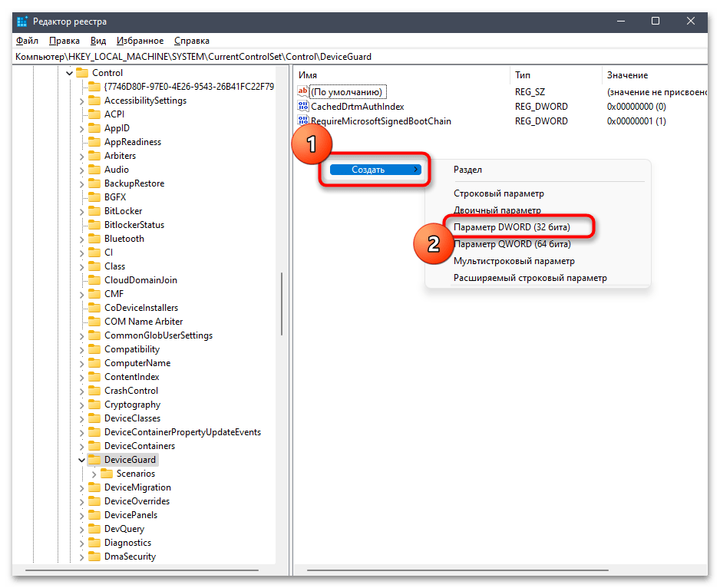Viewport: 720px width, 588px height.
Task: Choose Строковый параметр in submenu
Action: pyautogui.click(x=499, y=193)
